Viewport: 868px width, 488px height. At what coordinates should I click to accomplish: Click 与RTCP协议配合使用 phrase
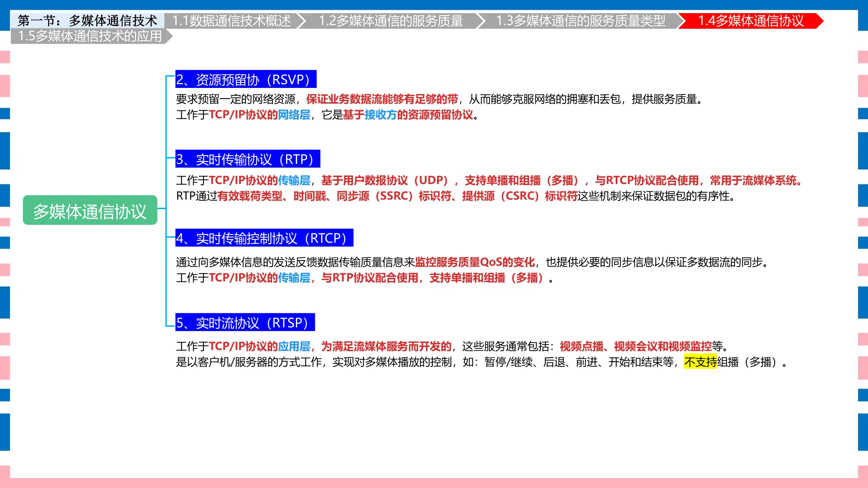pos(647,180)
